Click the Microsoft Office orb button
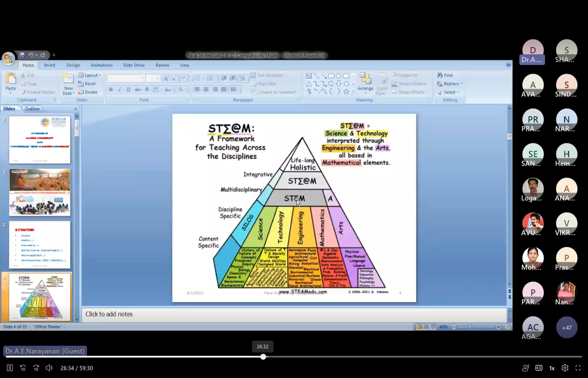Viewport: 588px width, 378px height. (x=8, y=58)
